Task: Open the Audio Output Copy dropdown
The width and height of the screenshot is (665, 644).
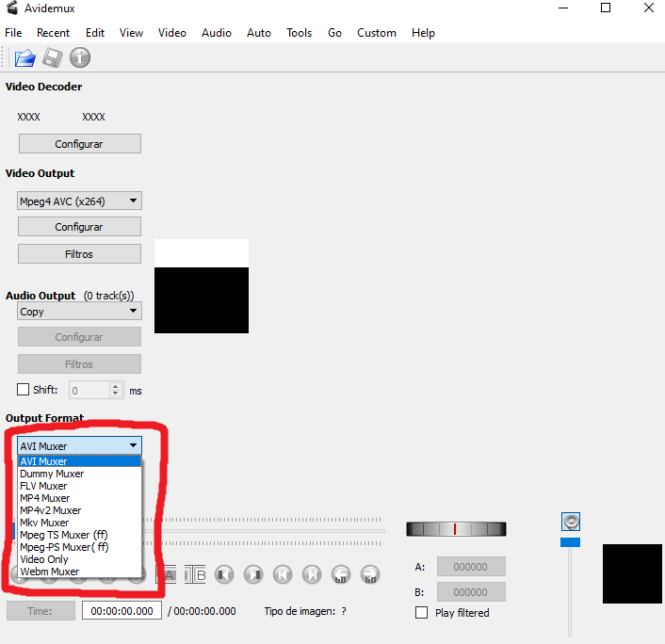Action: [x=79, y=312]
